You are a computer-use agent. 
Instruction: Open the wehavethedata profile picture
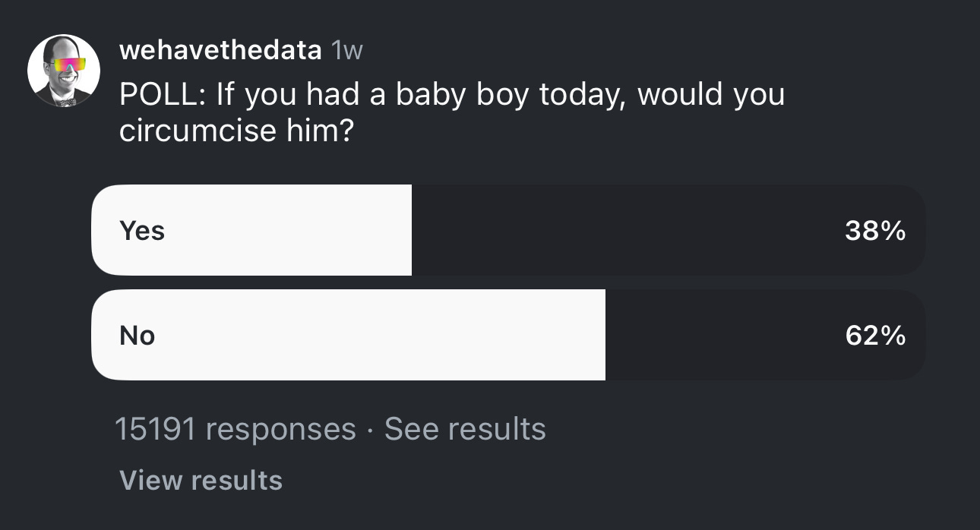click(64, 71)
